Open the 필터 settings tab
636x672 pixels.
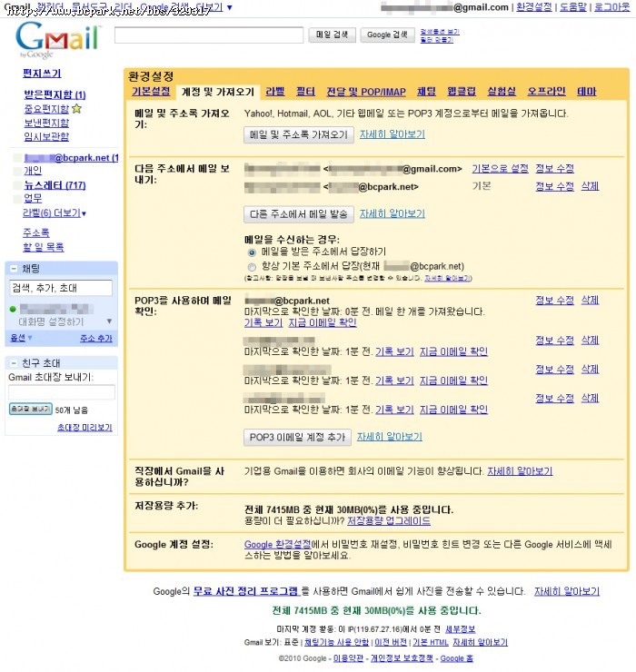coord(305,92)
